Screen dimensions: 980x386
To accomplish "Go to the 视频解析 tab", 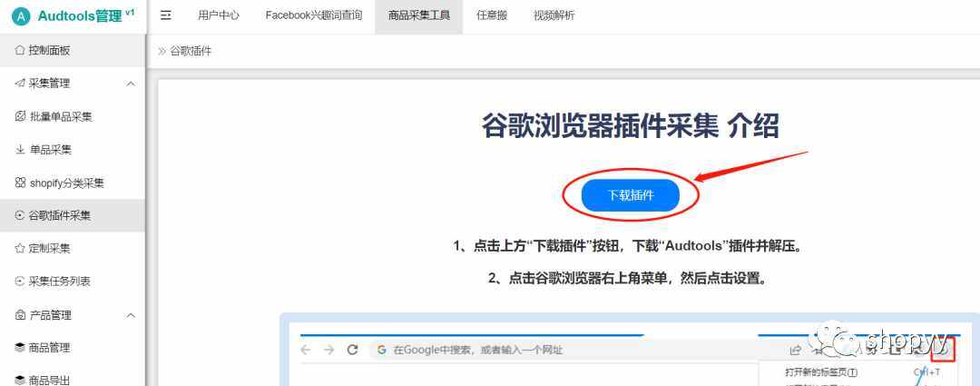I will click(x=554, y=15).
